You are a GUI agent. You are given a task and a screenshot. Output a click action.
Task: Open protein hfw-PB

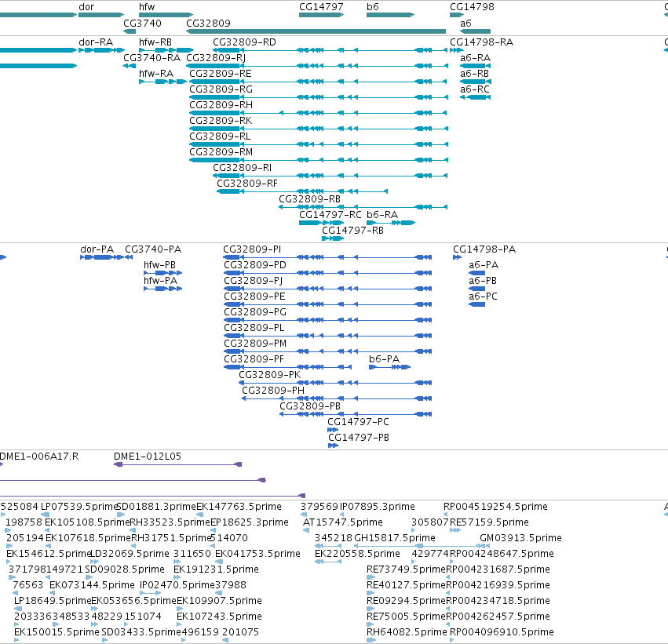pos(160,265)
